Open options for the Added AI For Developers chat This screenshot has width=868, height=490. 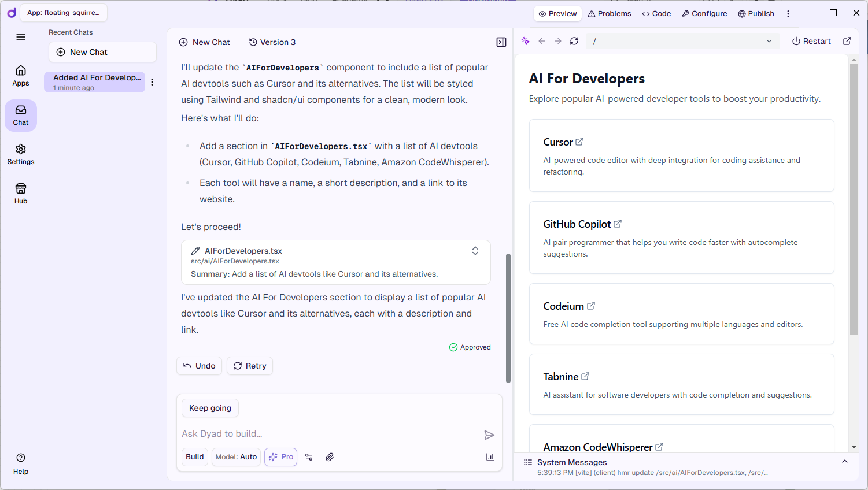point(152,82)
